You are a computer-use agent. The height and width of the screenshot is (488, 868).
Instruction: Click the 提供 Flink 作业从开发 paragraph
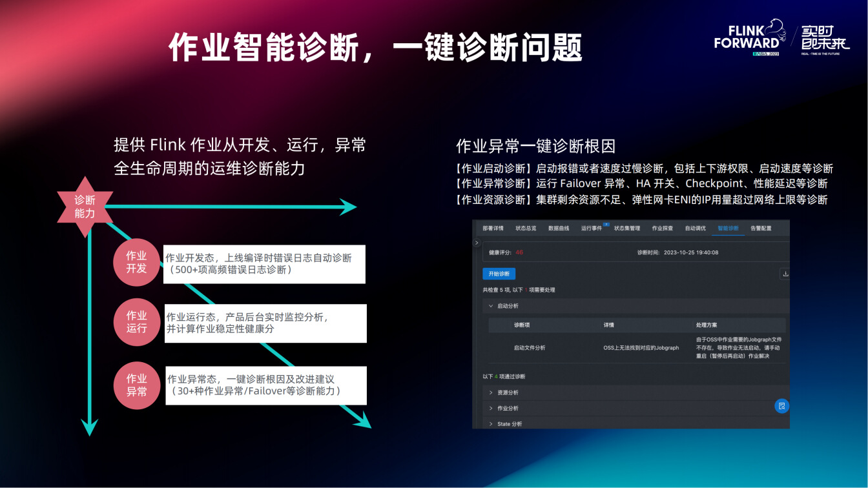(x=240, y=156)
